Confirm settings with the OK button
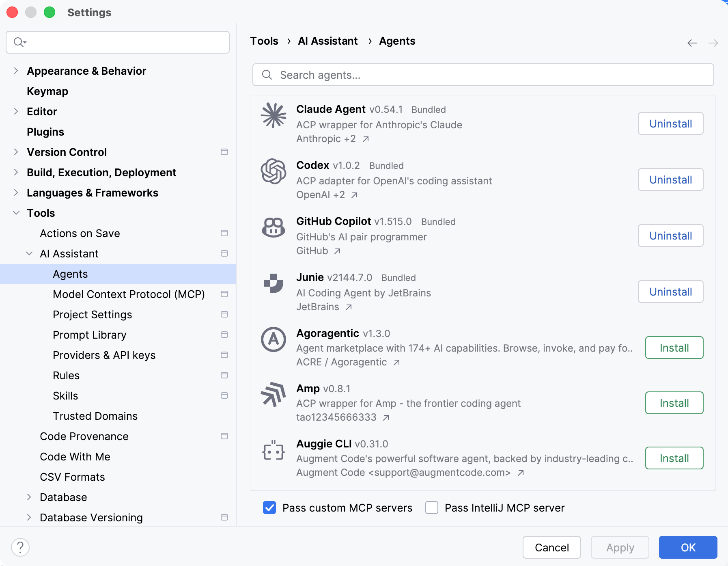This screenshot has width=728, height=566. [x=688, y=547]
